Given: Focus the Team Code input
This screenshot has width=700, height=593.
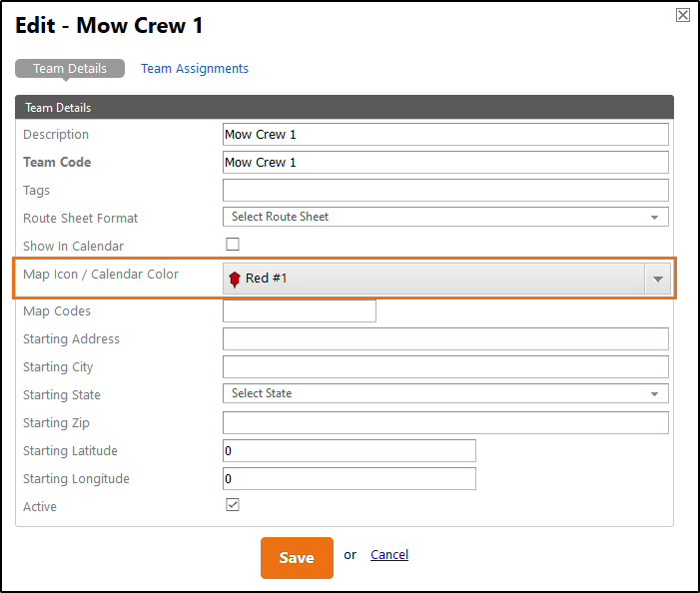Looking at the screenshot, I should (x=445, y=163).
